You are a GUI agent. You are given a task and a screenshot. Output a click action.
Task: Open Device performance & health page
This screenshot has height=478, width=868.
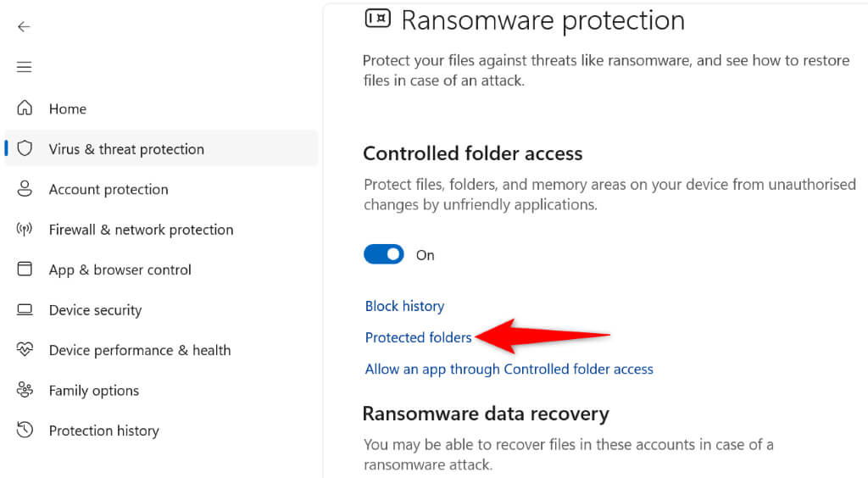[140, 350]
